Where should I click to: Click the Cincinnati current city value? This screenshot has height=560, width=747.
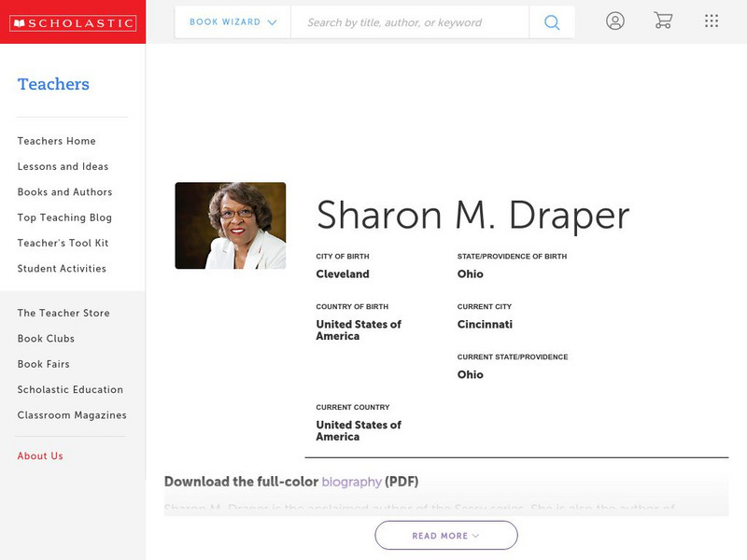click(485, 324)
